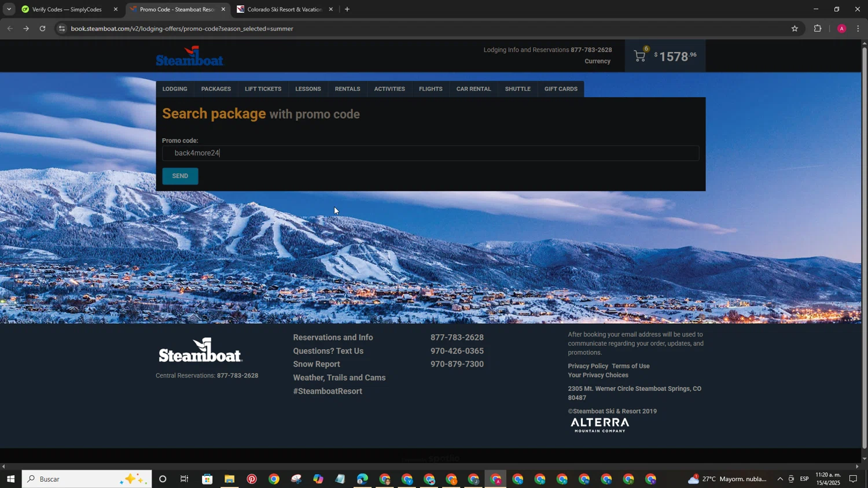View site information icon in address bar
This screenshot has height=488, width=868.
[x=62, y=28]
